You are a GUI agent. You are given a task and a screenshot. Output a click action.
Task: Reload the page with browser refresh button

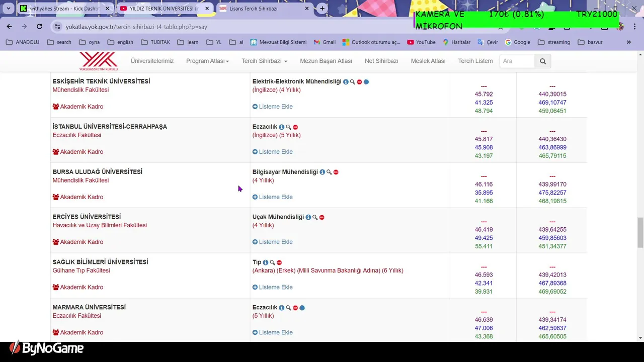[39, 27]
